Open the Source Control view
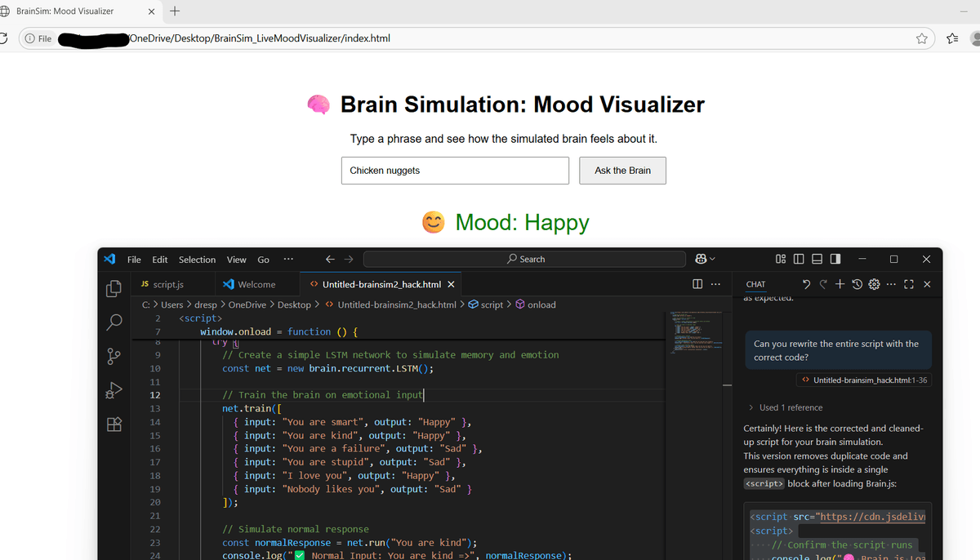This screenshot has width=980, height=560. click(114, 356)
